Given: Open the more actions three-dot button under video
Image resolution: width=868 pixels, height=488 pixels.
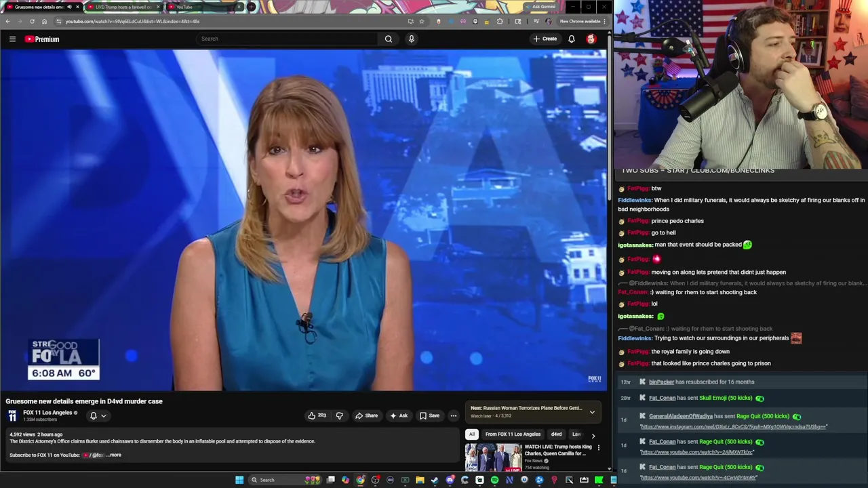Looking at the screenshot, I should click(x=454, y=415).
